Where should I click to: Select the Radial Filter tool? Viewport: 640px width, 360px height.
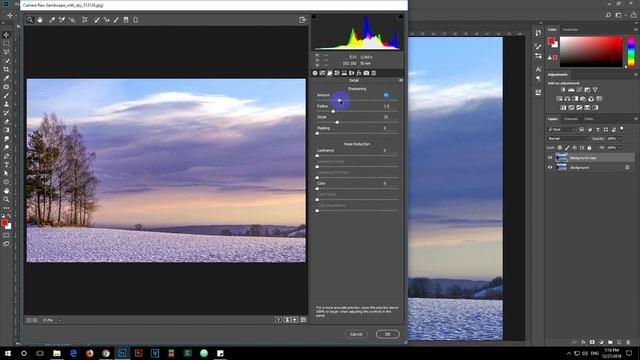coord(136,20)
